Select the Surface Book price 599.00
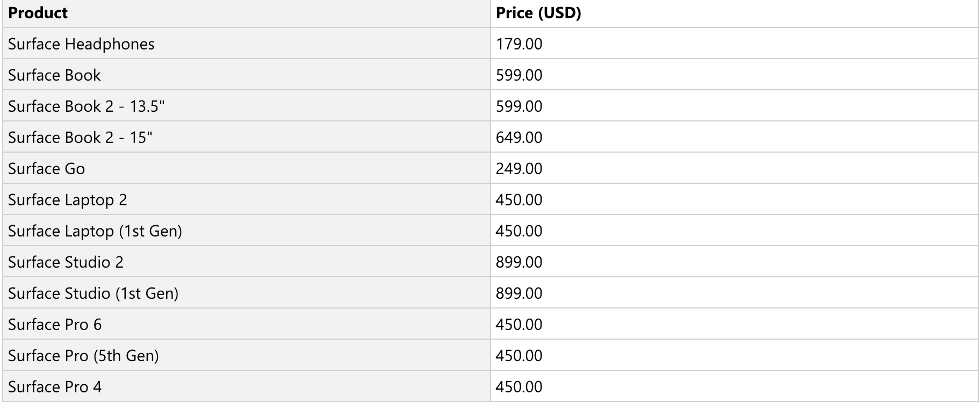This screenshot has width=980, height=402. (734, 75)
